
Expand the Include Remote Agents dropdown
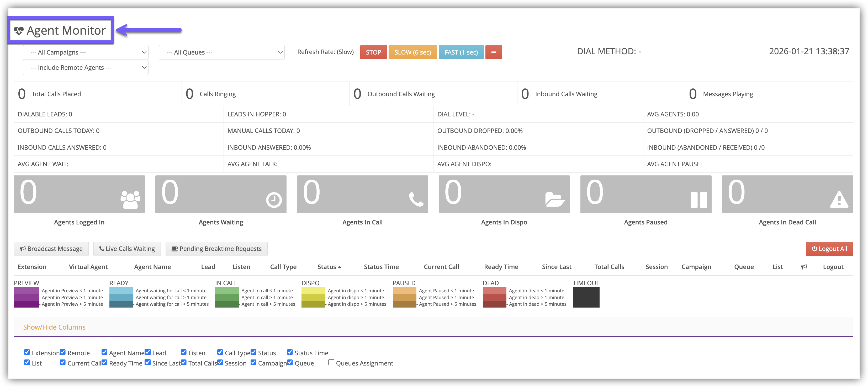(x=86, y=67)
